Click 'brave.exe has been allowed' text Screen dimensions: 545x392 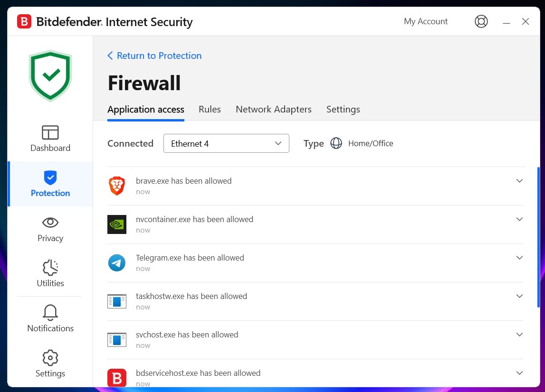click(x=183, y=181)
